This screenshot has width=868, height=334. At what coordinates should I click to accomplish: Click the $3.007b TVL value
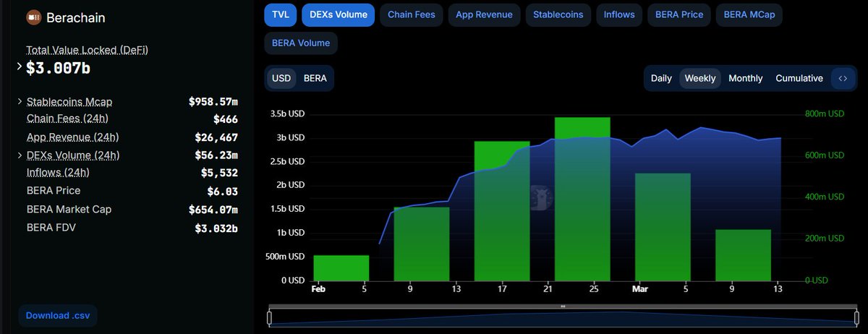click(59, 68)
